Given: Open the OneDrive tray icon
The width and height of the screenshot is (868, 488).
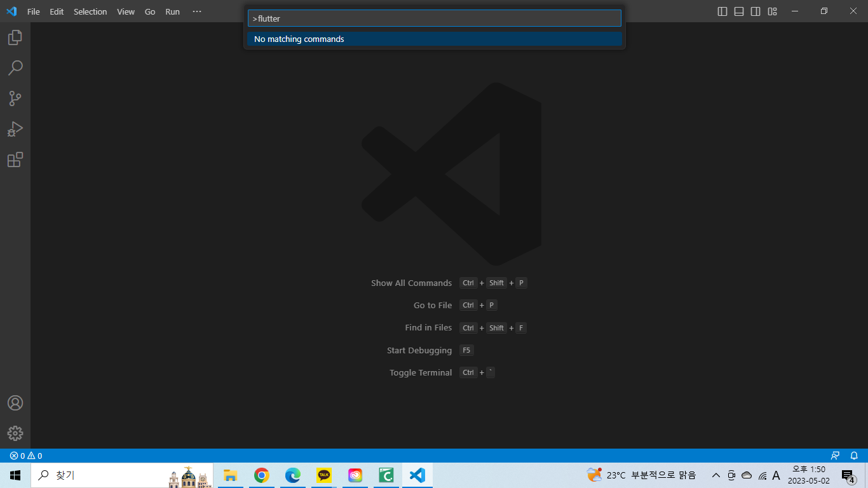Looking at the screenshot, I should pos(747,475).
